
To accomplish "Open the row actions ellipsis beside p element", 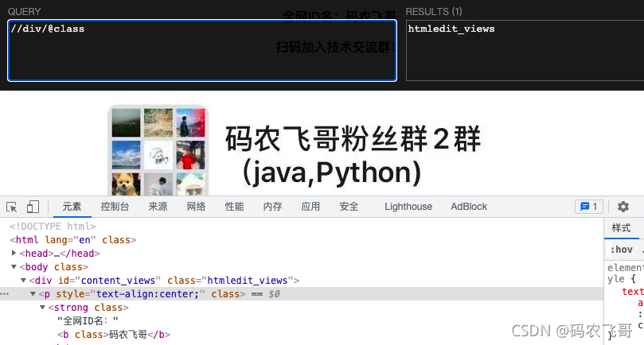I will (5, 293).
